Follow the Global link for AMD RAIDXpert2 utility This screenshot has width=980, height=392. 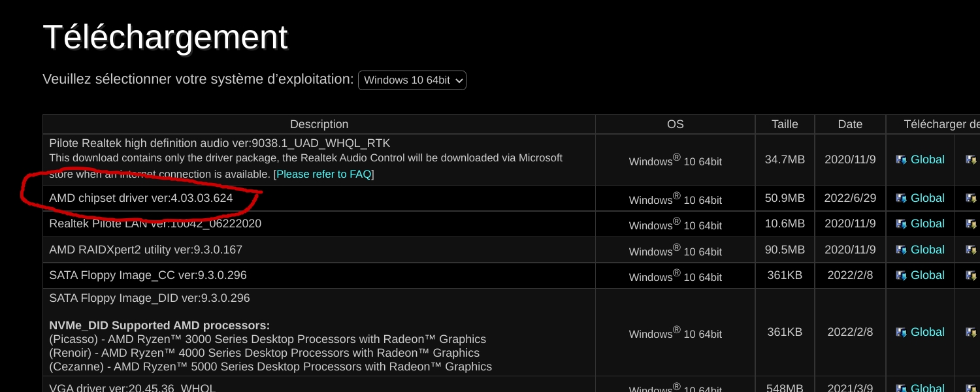[928, 250]
